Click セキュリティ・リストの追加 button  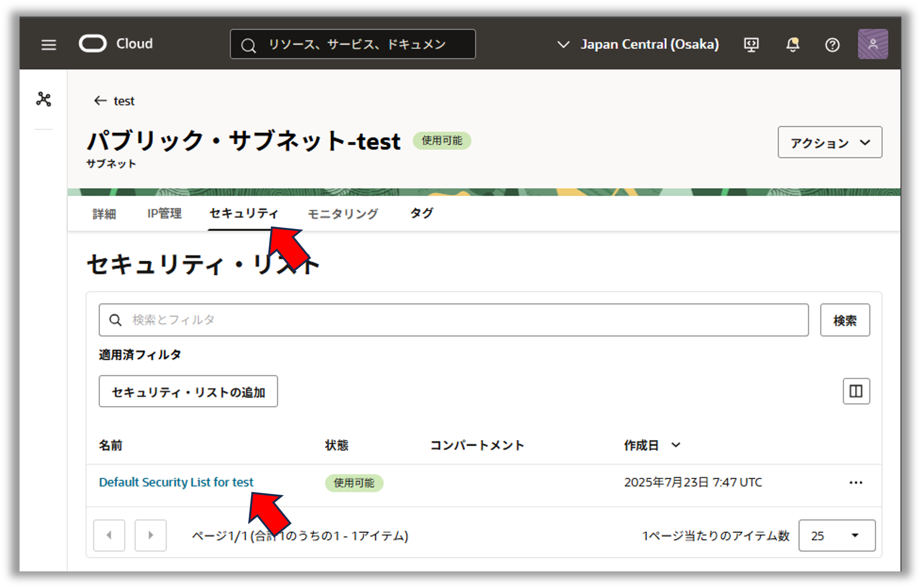point(188,391)
